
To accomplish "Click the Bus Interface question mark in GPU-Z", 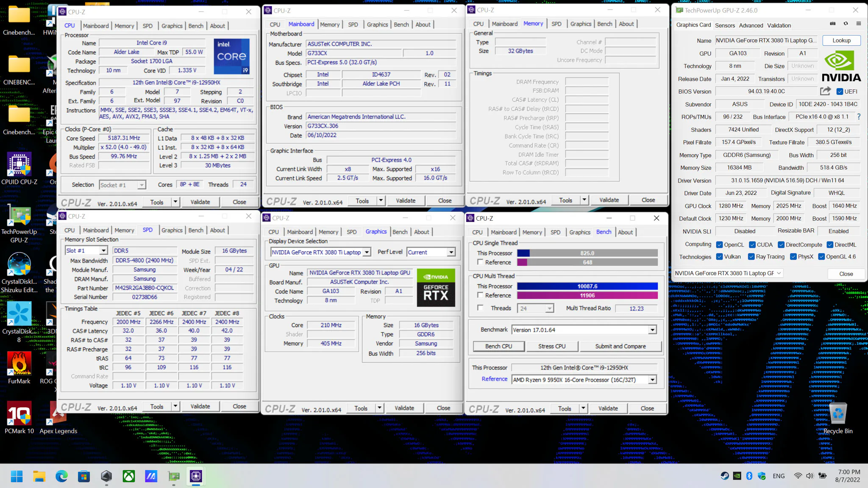I will click(859, 116).
